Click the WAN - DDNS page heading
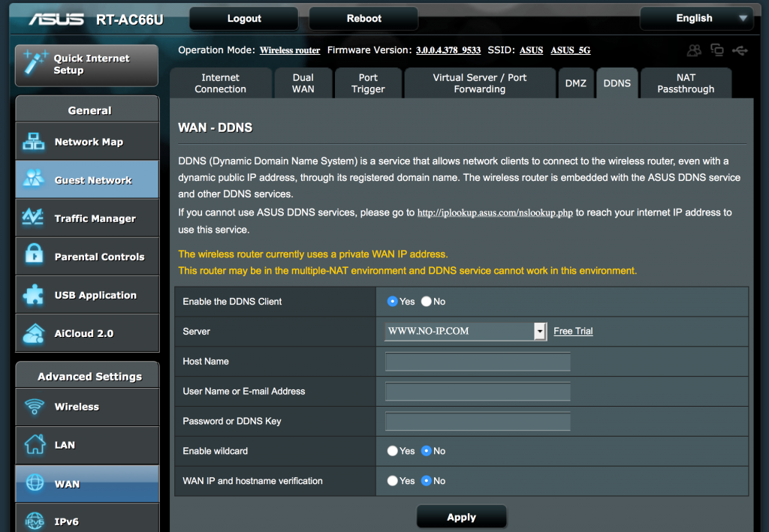The image size is (769, 532). click(215, 128)
